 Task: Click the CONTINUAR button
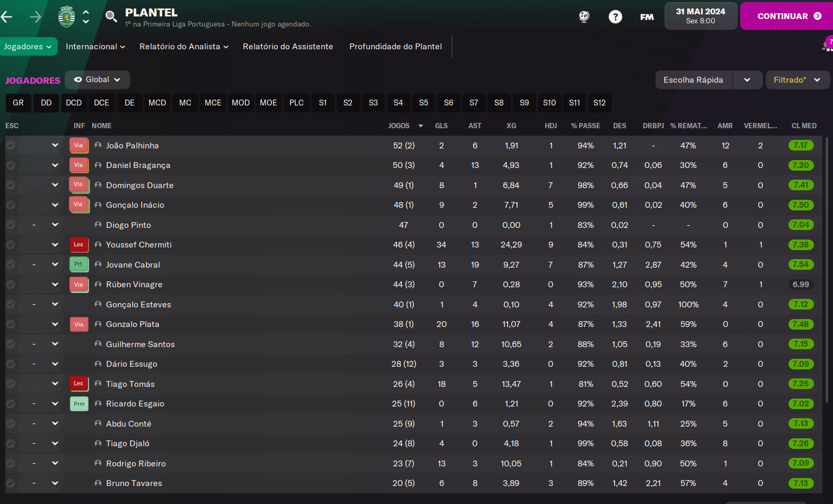[787, 16]
